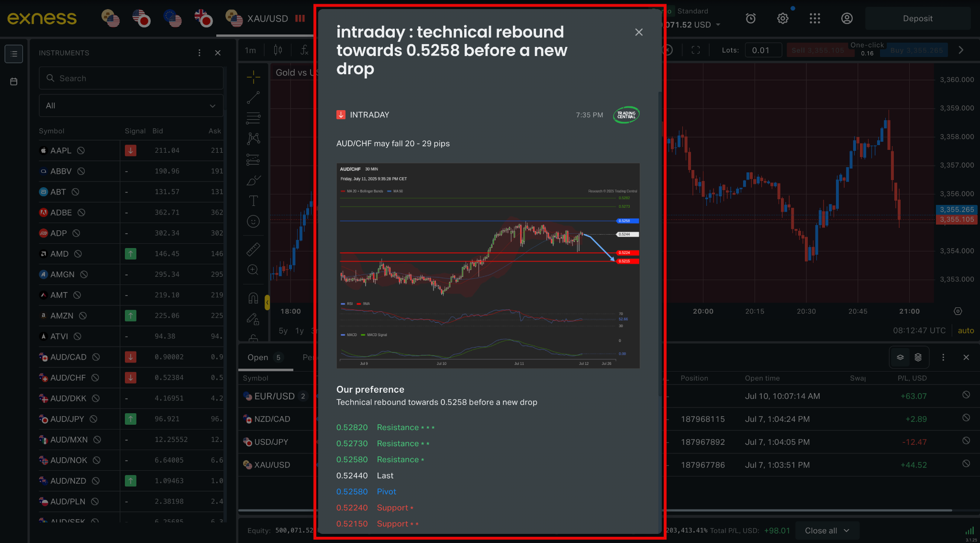
Task: Select the pattern drawing tool
Action: pos(254,139)
